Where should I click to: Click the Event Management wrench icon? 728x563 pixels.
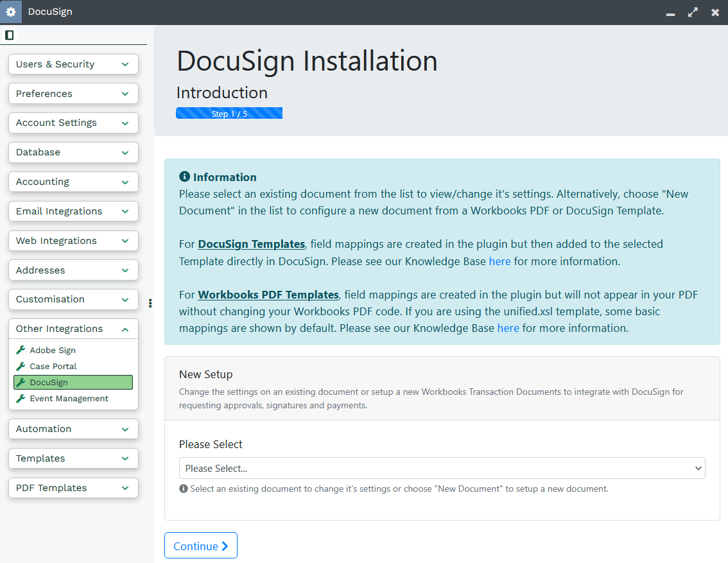pos(21,398)
